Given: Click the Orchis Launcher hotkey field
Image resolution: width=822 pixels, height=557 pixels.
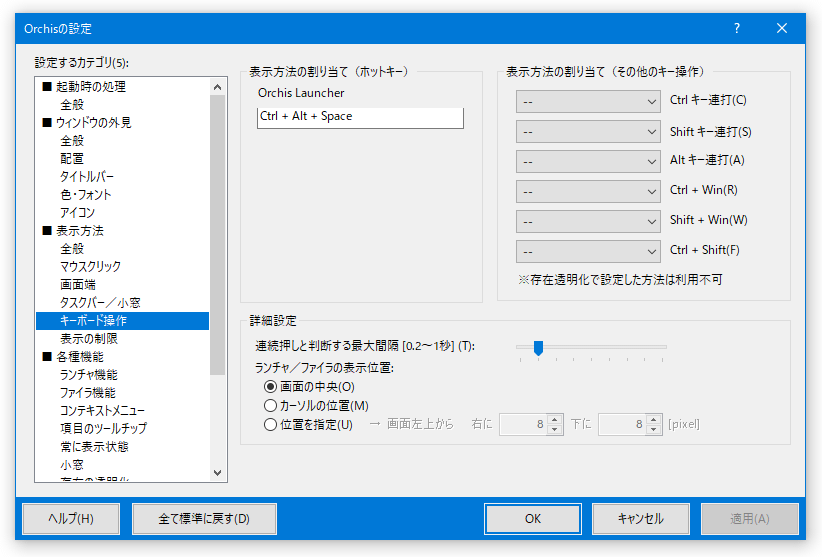Looking at the screenshot, I should click(x=360, y=117).
